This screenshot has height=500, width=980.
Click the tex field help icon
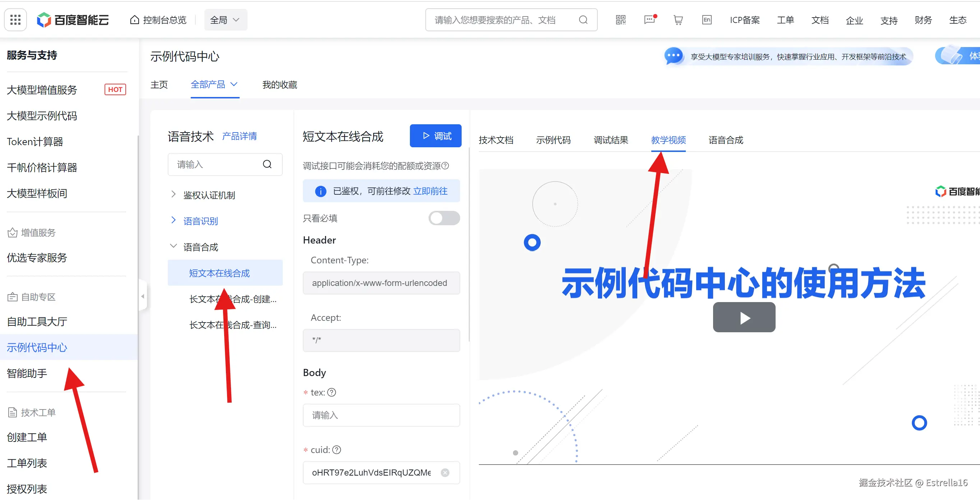(332, 392)
